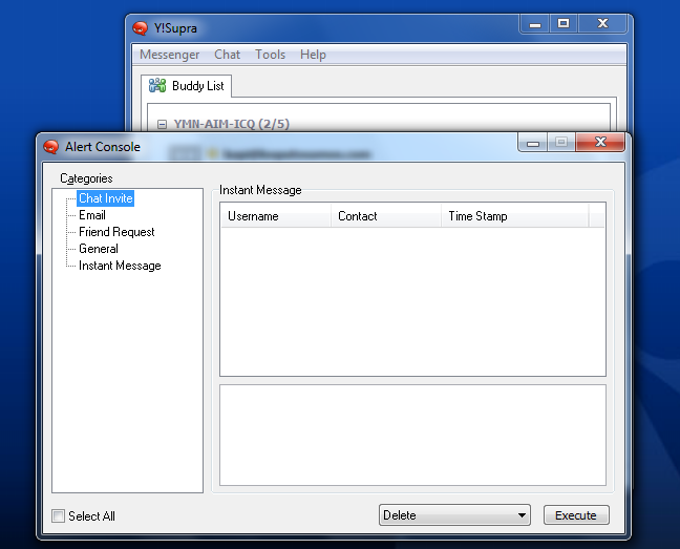Image resolution: width=680 pixels, height=549 pixels.
Task: Maximize the Y!Supra window
Action: pyautogui.click(x=563, y=24)
